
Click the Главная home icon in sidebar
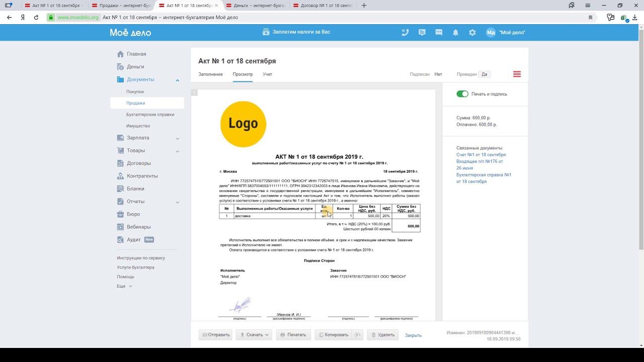(120, 54)
